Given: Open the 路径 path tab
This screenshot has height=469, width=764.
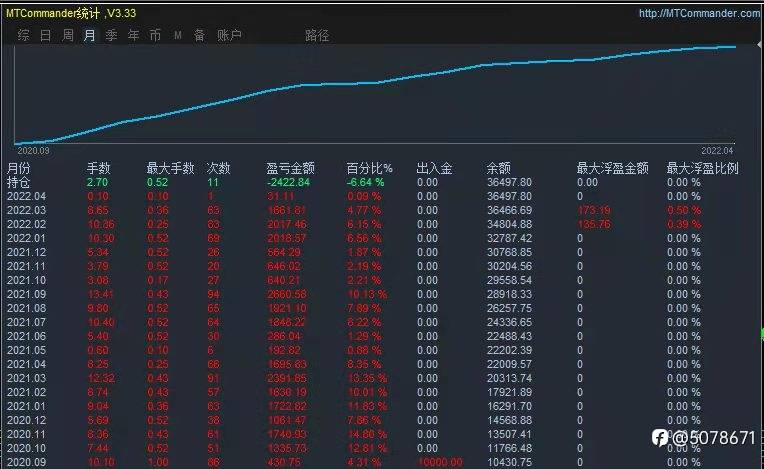Looking at the screenshot, I should tap(317, 35).
